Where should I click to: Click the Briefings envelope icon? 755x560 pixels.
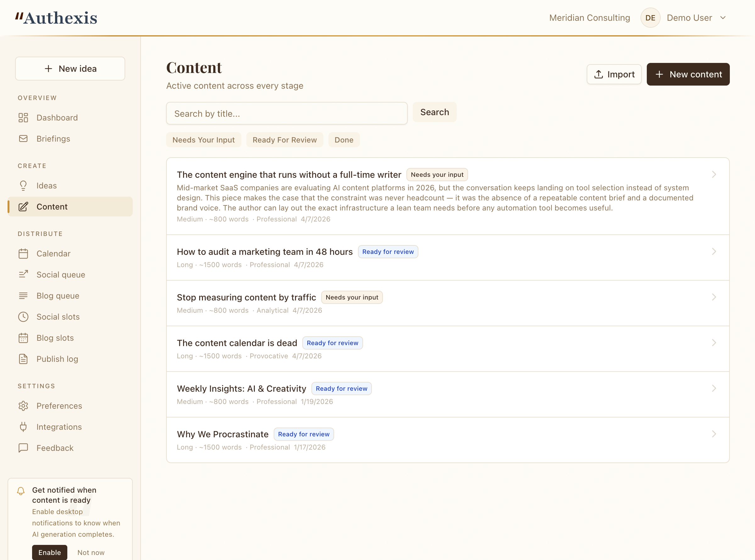click(23, 139)
